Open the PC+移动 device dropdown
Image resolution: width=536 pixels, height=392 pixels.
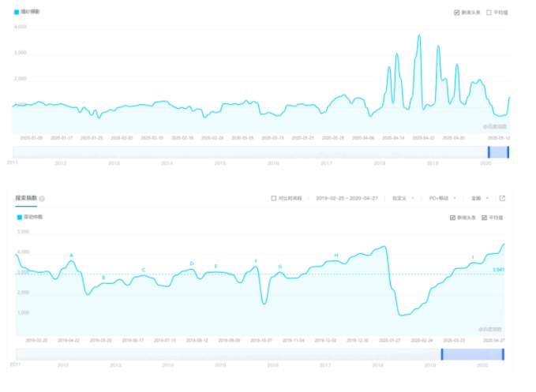point(442,199)
